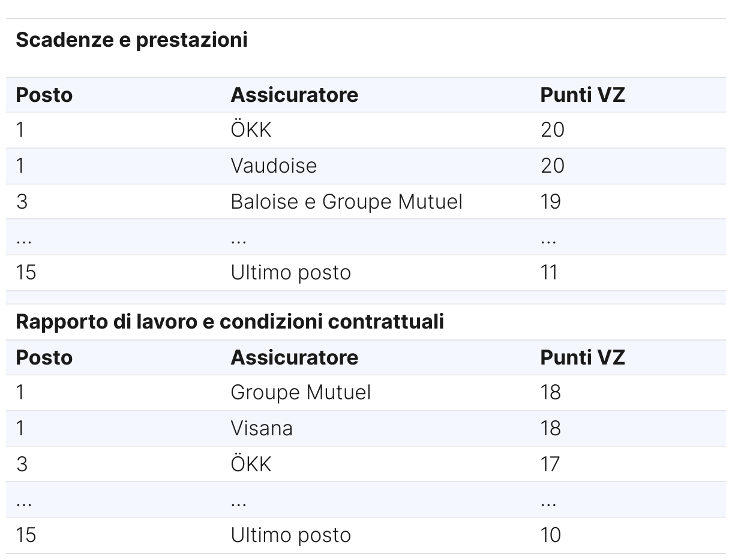Click ÖKK in the Rapporto di lavoro table
This screenshot has height=560, width=732.
[x=251, y=464]
